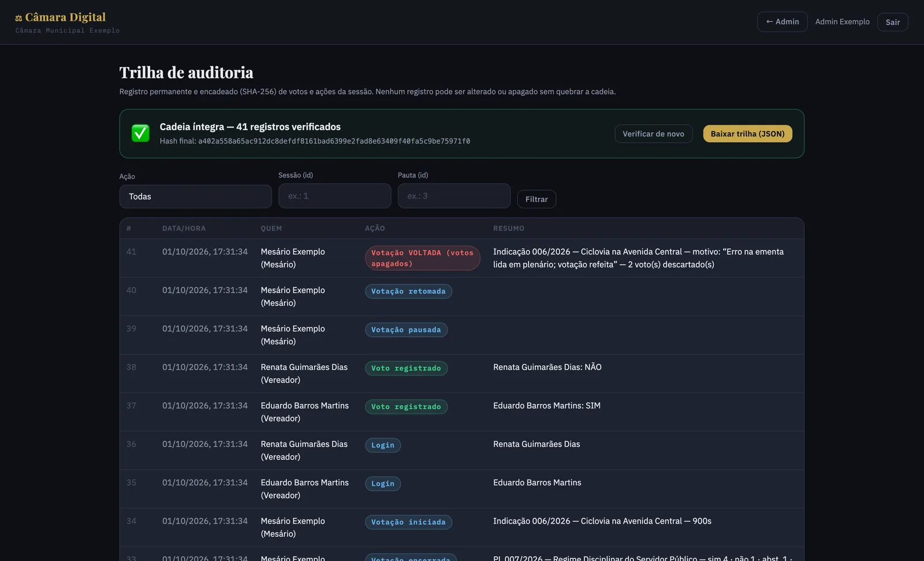924x561 pixels.
Task: Click the Câmara Digital logo
Action: 61,17
